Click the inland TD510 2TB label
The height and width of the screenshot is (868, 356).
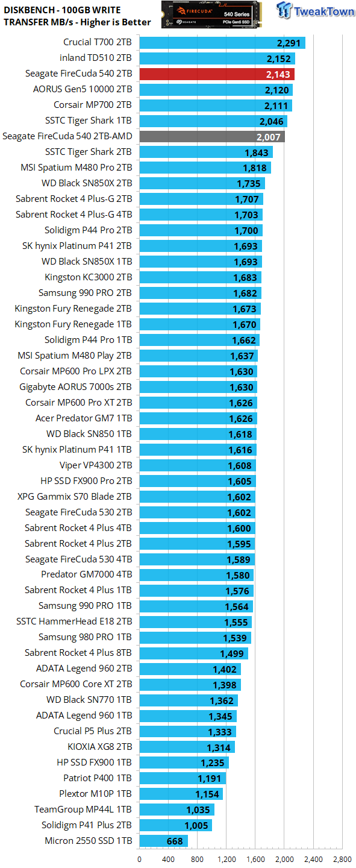[x=96, y=58]
